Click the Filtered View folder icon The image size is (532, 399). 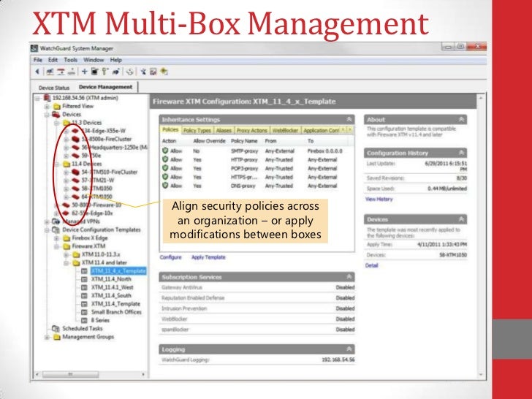[x=57, y=106]
